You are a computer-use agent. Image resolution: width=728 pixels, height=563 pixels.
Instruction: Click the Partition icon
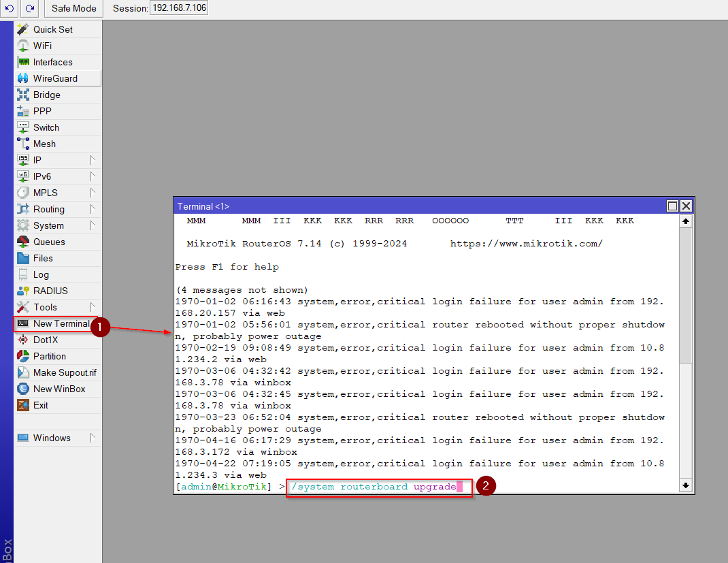tap(22, 356)
